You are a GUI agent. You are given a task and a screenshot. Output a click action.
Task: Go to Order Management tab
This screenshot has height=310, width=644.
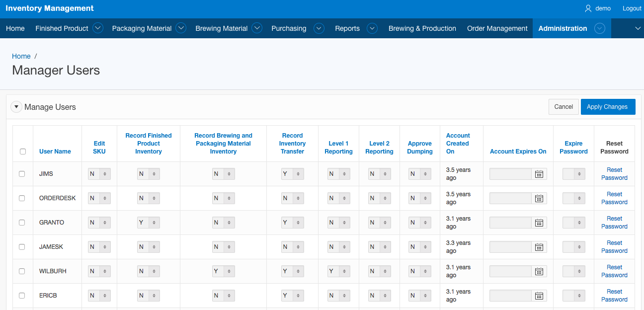point(497,28)
